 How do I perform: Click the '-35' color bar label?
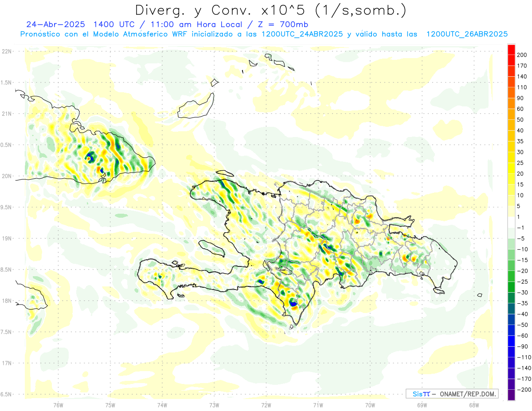523,303
